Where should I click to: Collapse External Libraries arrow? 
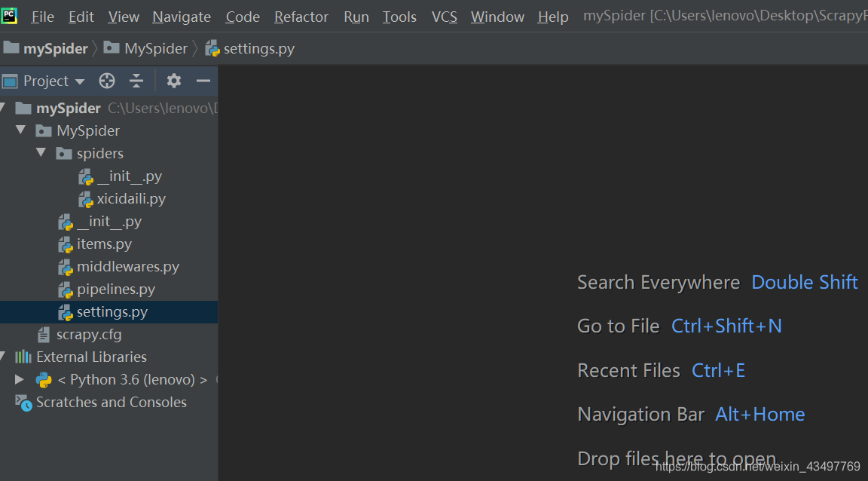2,357
